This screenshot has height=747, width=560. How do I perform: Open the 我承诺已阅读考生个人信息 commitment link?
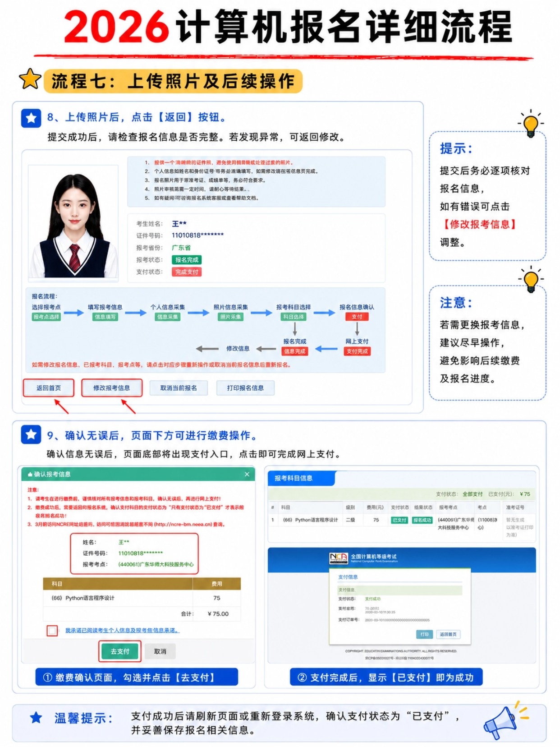point(122,630)
